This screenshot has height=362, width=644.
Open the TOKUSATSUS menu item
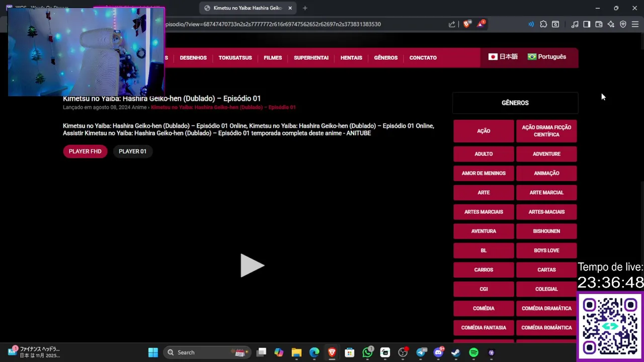click(x=235, y=58)
